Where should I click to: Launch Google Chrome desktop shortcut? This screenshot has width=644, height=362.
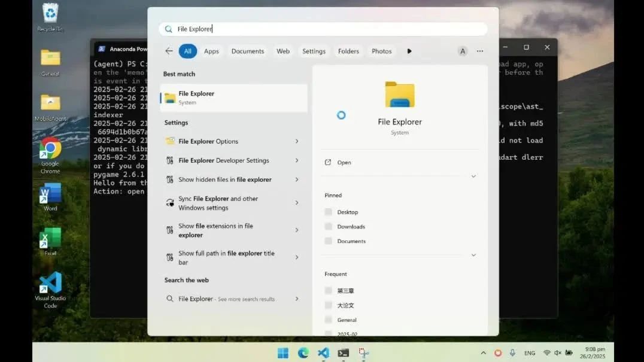(50, 155)
